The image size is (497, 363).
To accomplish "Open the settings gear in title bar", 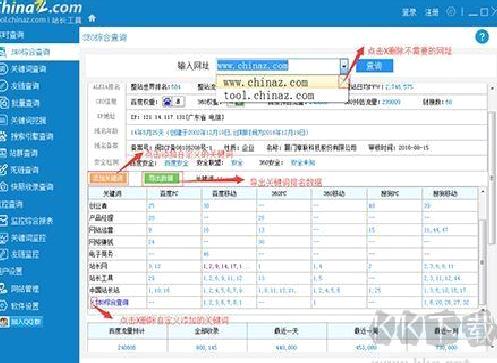I will coord(451,12).
